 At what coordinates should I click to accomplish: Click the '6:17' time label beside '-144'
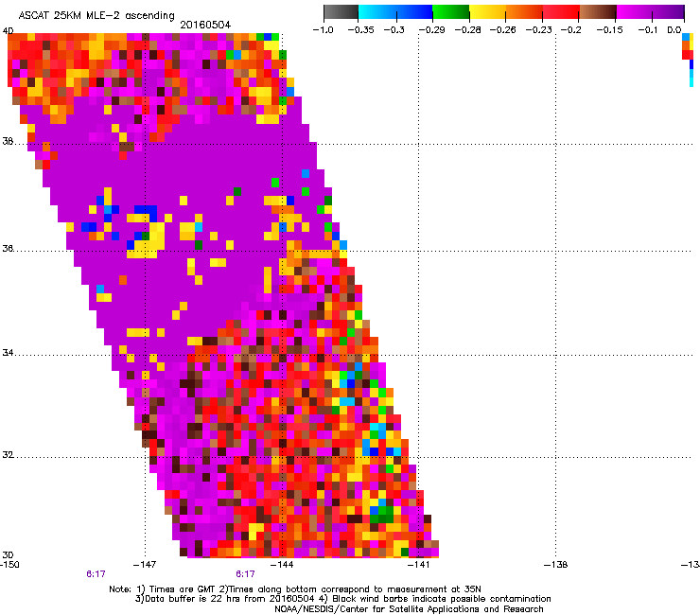click(x=246, y=574)
